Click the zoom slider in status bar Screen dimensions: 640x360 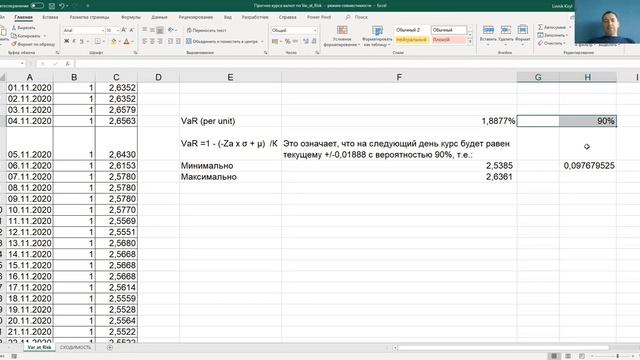click(x=617, y=356)
